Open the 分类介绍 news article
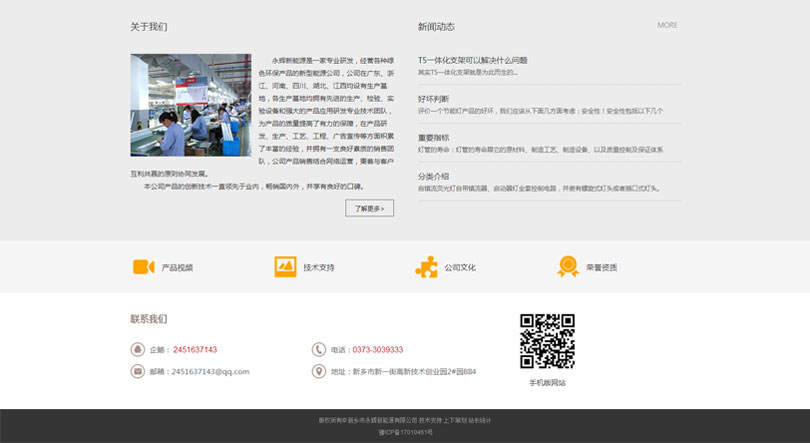The image size is (810, 443). pos(433,176)
